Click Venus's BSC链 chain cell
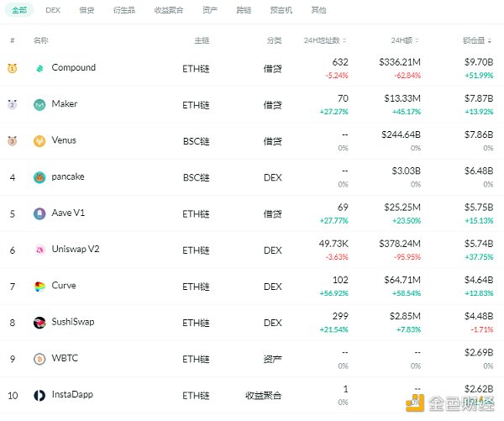The image size is (504, 421). coord(196,141)
